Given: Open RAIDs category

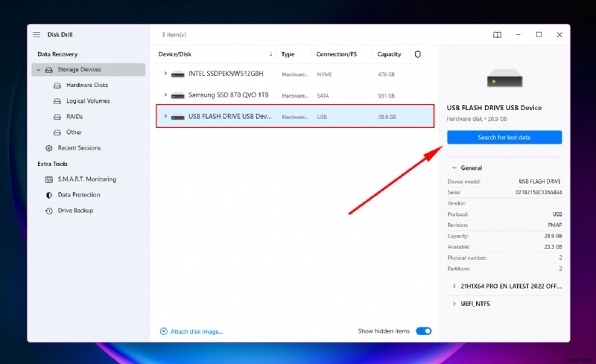Looking at the screenshot, I should (74, 116).
